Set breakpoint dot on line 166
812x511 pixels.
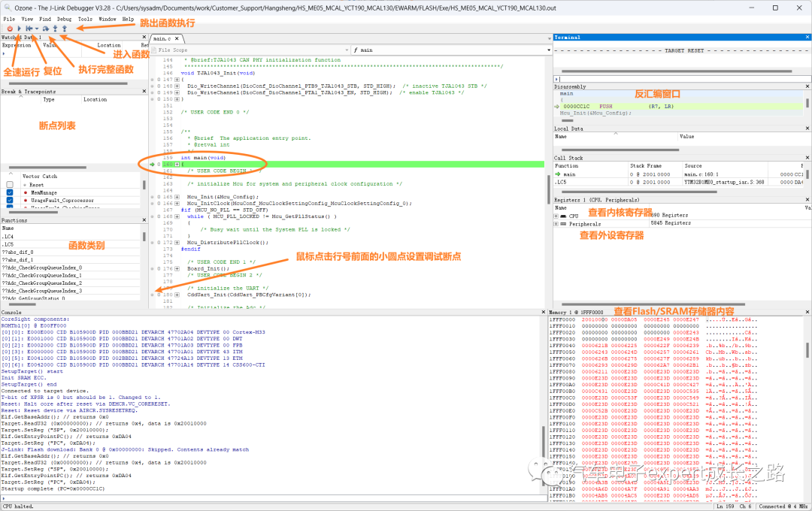(x=152, y=204)
